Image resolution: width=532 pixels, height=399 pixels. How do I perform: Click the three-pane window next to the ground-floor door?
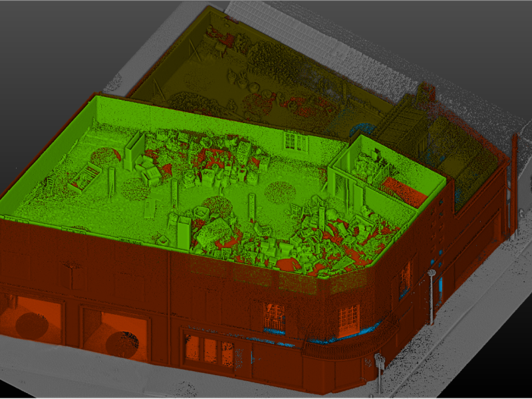(209, 351)
